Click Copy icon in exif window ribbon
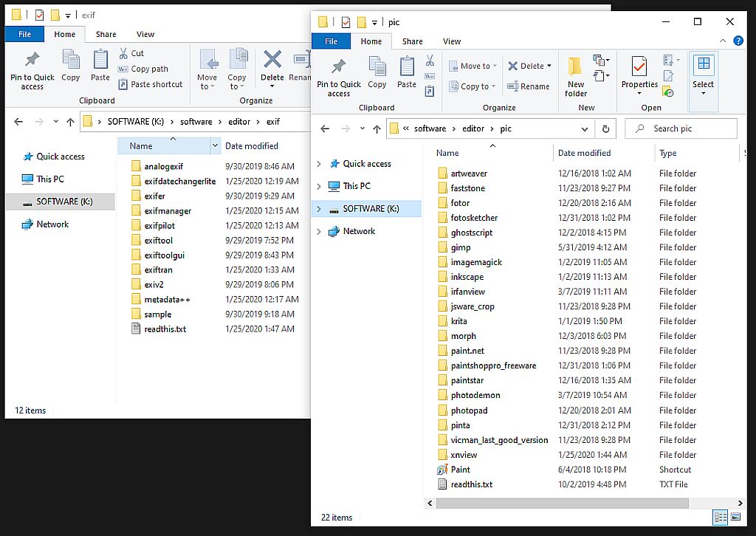The height and width of the screenshot is (536, 756). click(x=70, y=65)
